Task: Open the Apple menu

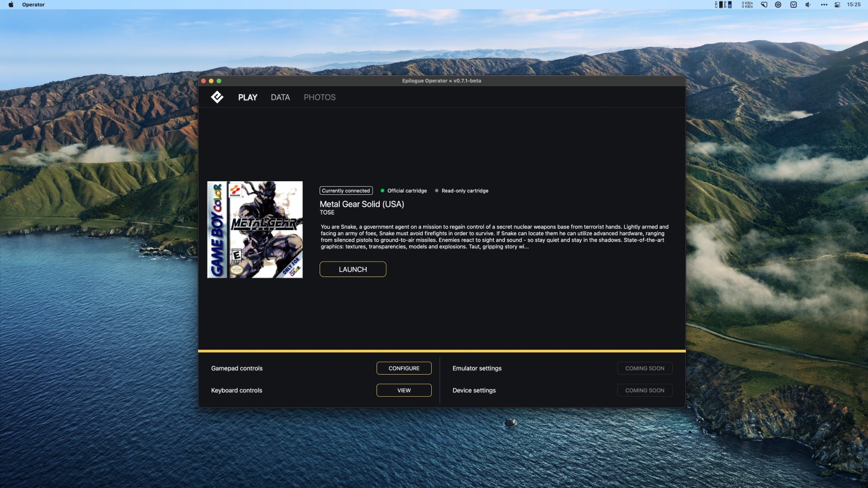Action: 11,5
